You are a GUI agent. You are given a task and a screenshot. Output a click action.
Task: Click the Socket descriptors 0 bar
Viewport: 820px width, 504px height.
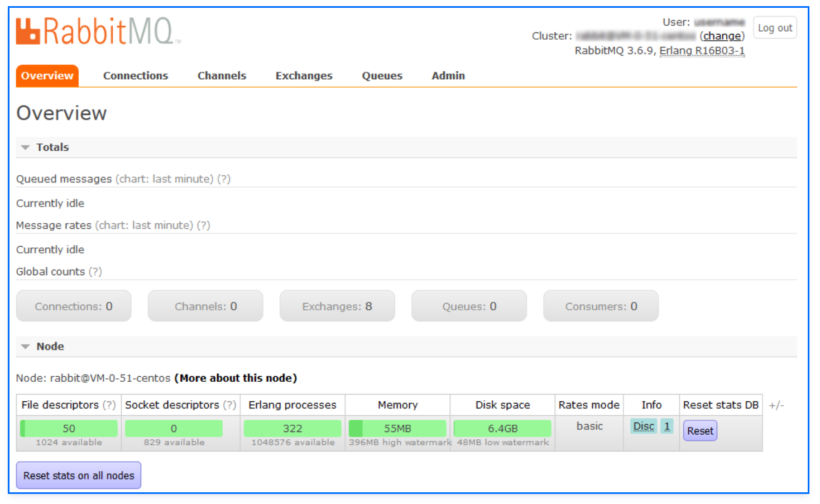(174, 429)
